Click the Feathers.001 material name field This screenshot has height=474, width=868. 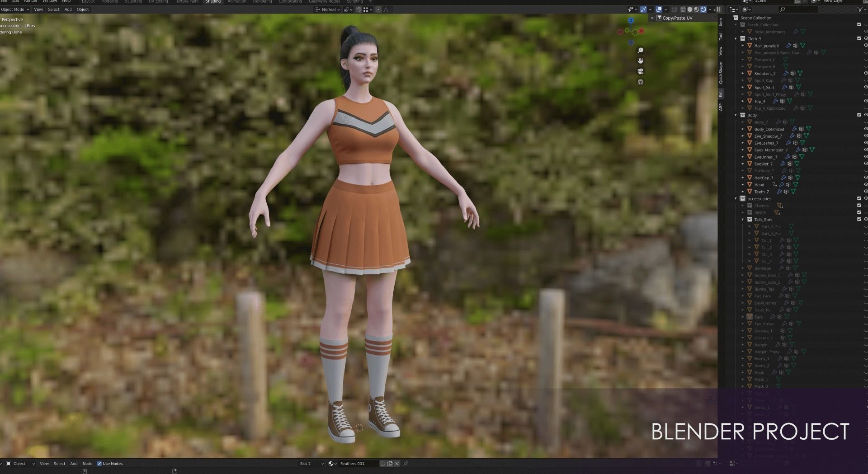359,464
